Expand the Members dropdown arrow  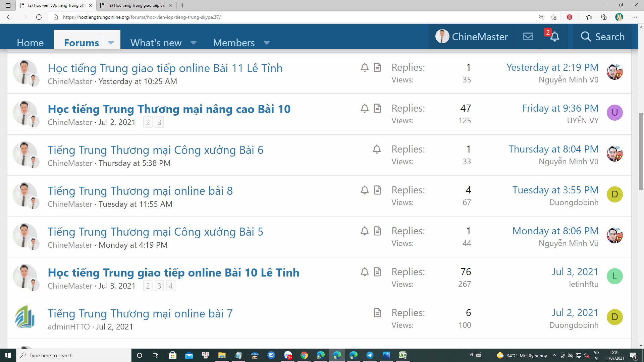267,43
